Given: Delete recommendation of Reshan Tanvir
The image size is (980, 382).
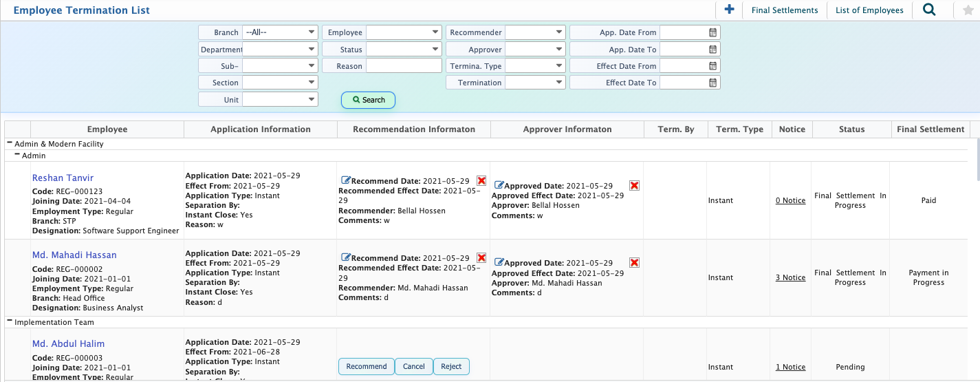Looking at the screenshot, I should coord(481,180).
